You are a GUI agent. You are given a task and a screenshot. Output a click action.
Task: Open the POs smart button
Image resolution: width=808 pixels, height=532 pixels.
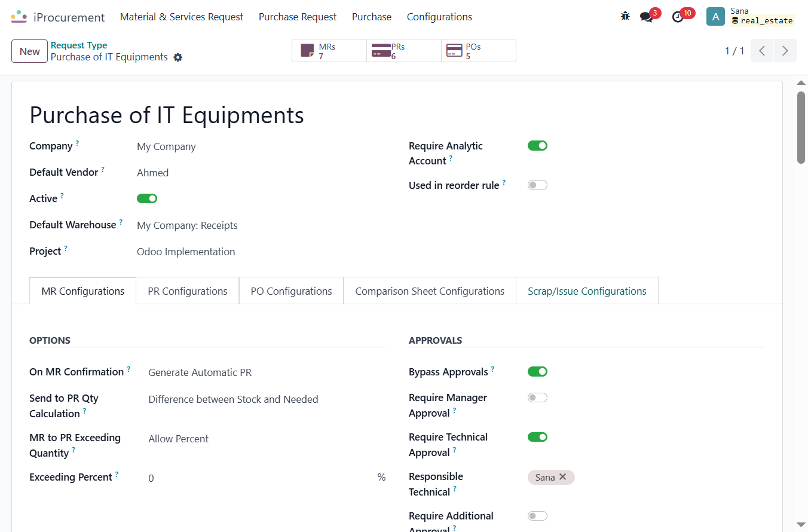[479, 51]
